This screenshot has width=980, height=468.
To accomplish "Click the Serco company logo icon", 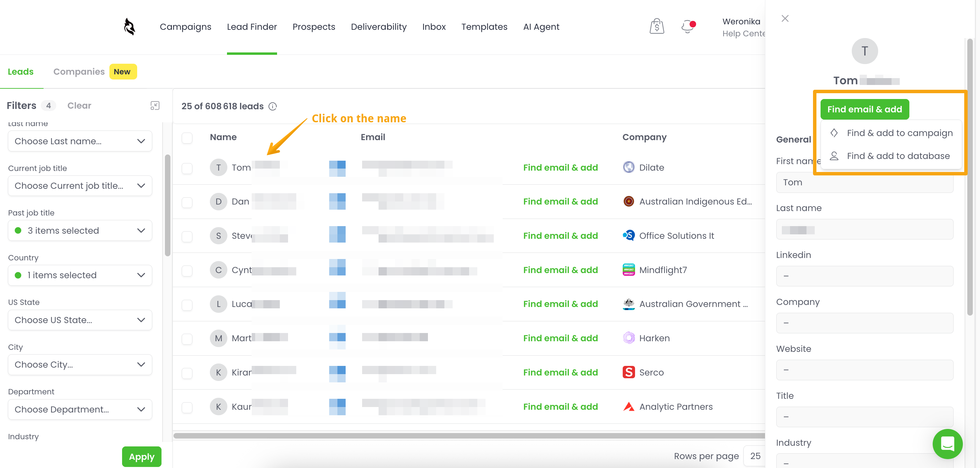I will click(x=629, y=372).
